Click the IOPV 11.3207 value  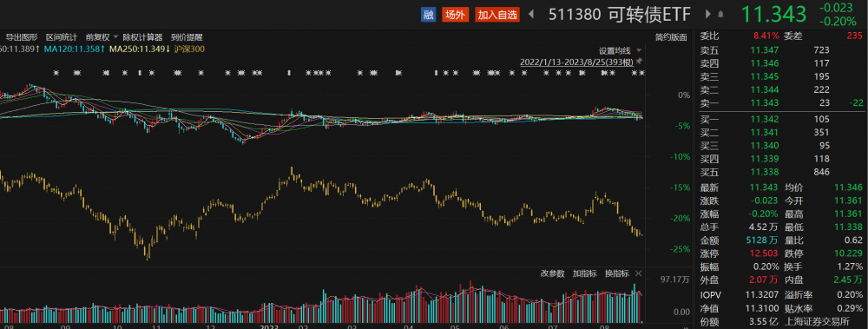point(763,294)
